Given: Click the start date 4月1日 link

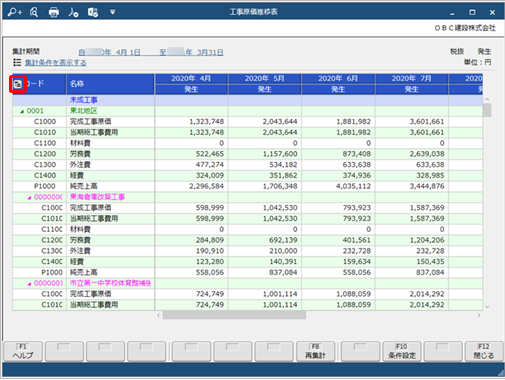Looking at the screenshot, I should tap(109, 52).
